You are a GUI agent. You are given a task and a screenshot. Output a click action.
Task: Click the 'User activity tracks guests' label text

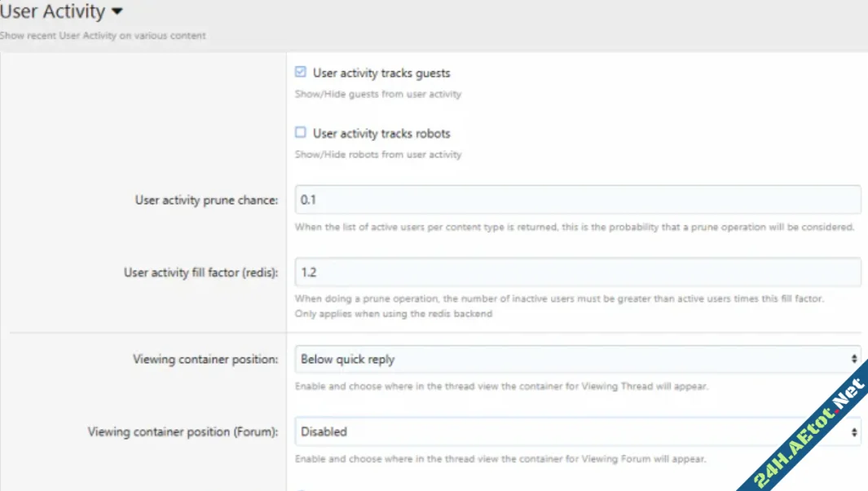(x=381, y=73)
